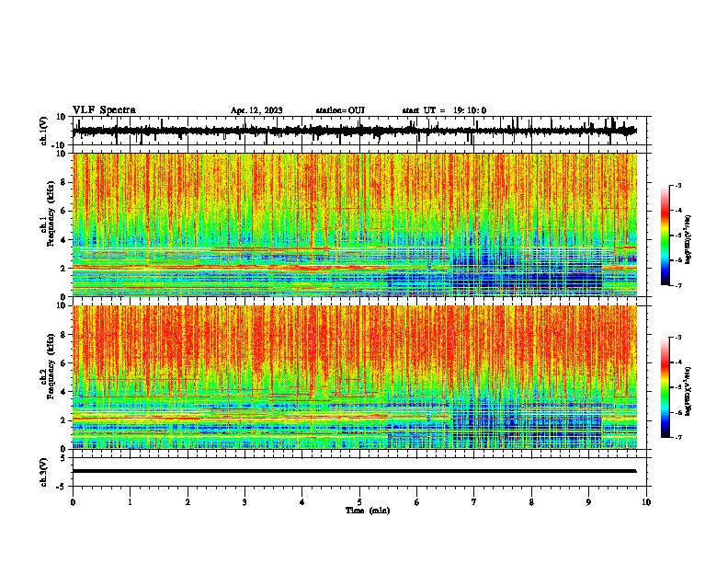Click the "ch.3(V)" axis label

[44, 472]
